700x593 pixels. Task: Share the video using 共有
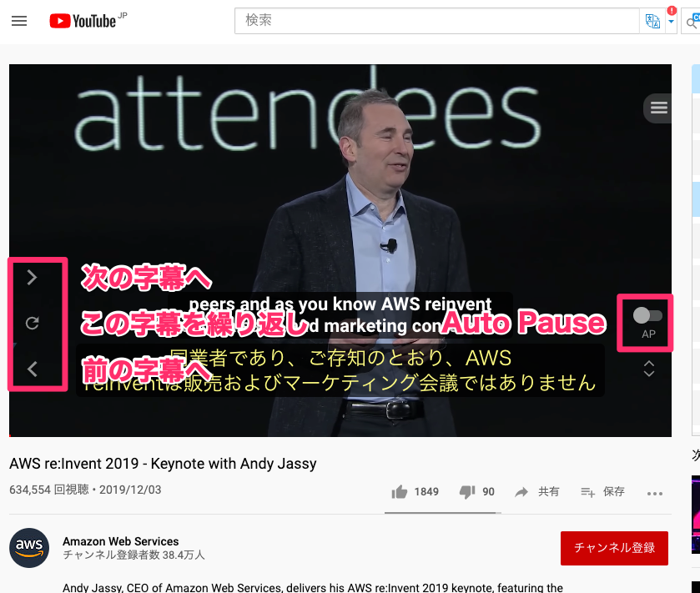(x=537, y=492)
